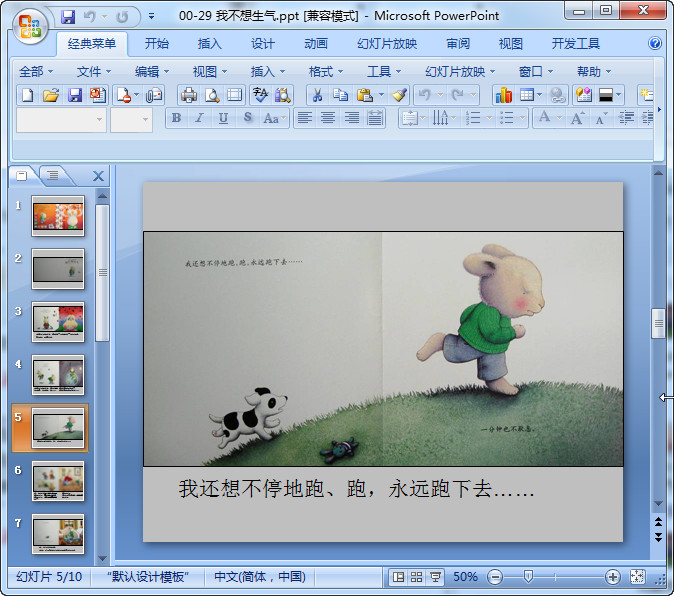Click Quick Access Toolbar save icon
This screenshot has height=596, width=674.
click(68, 17)
